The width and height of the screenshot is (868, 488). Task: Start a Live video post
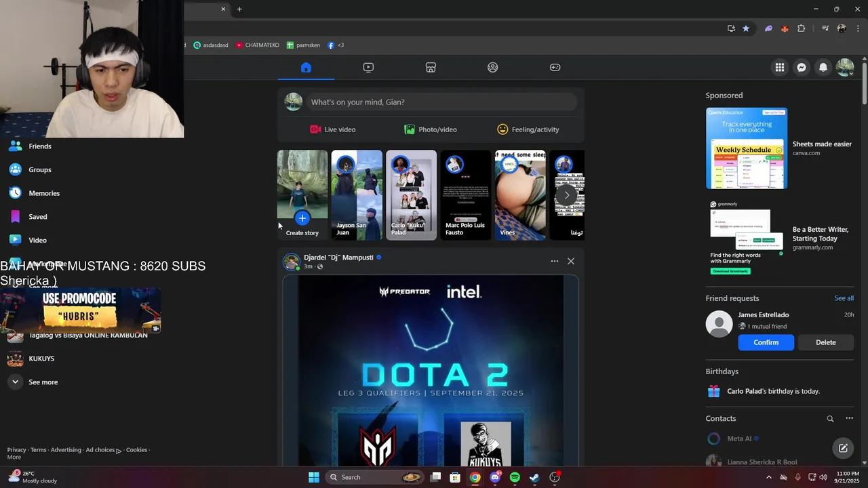click(333, 129)
